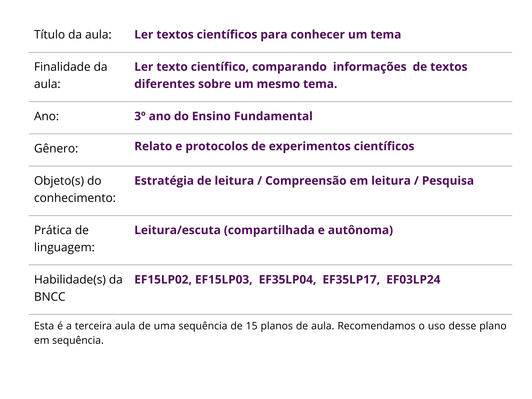The image size is (532, 399).
Task: Click the BNCC code EF15LP02
Action: point(162,280)
